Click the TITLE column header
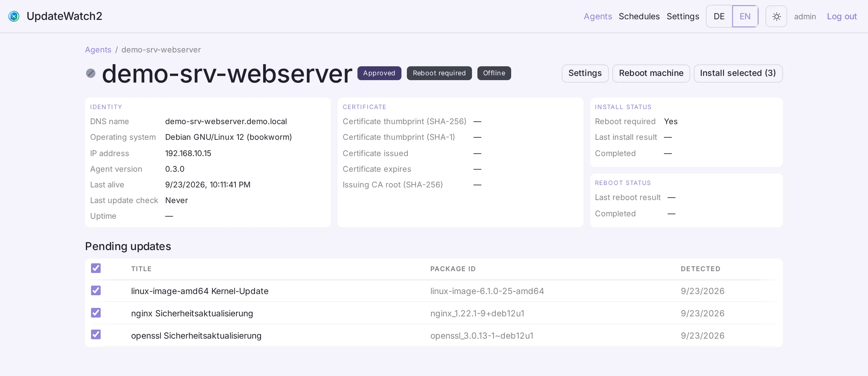Screen dimensions: 868x376 (141, 268)
